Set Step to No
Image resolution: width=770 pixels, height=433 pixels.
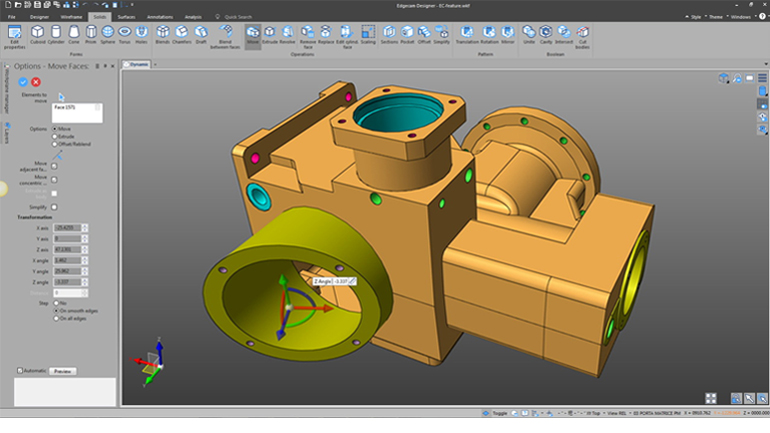tap(56, 303)
